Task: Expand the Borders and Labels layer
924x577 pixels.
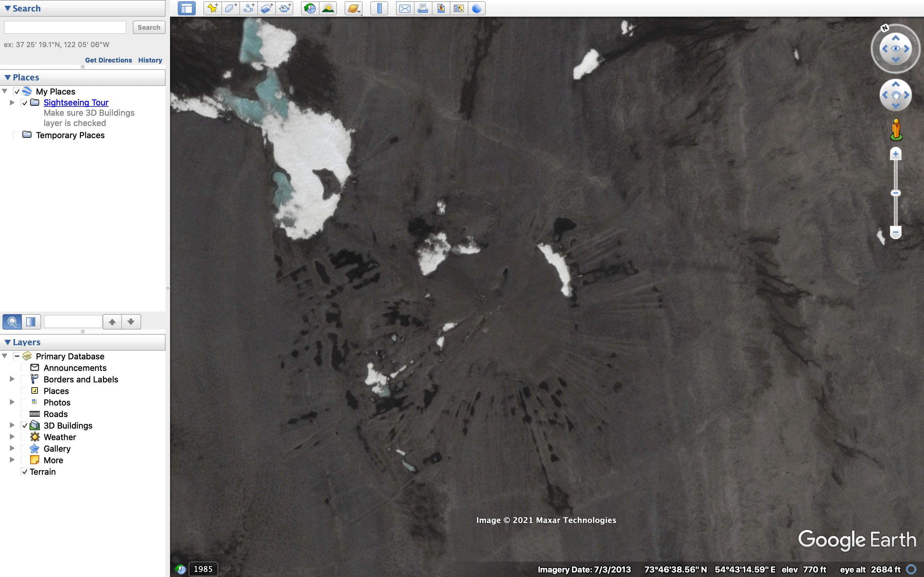Action: pyautogui.click(x=12, y=379)
